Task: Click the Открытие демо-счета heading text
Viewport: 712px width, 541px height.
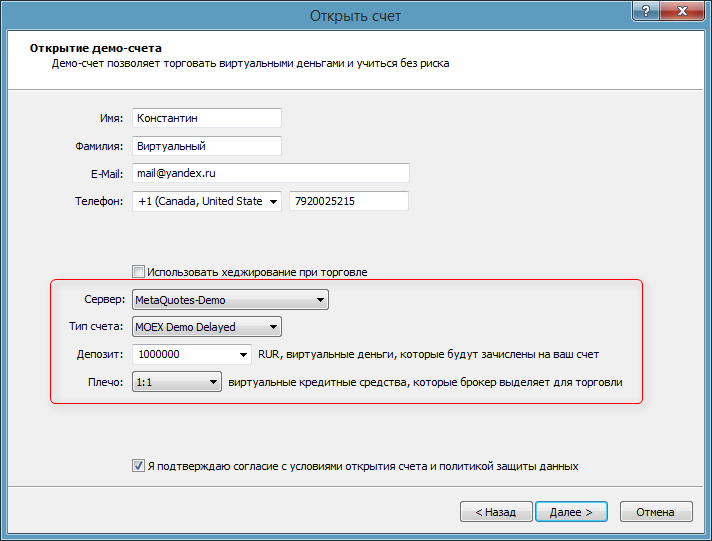Action: click(x=96, y=47)
